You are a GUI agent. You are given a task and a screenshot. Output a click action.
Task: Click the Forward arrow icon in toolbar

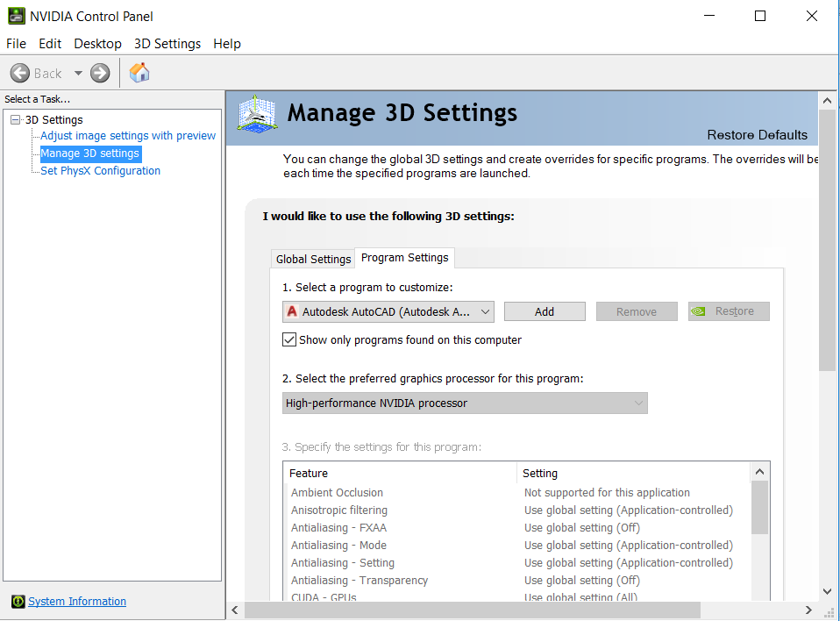[x=100, y=73]
